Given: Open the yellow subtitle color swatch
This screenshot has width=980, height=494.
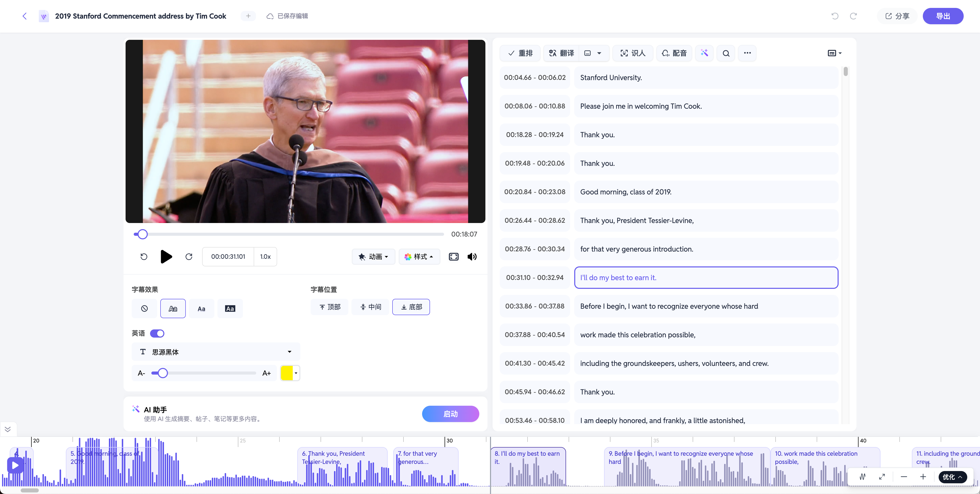Looking at the screenshot, I should pos(290,373).
